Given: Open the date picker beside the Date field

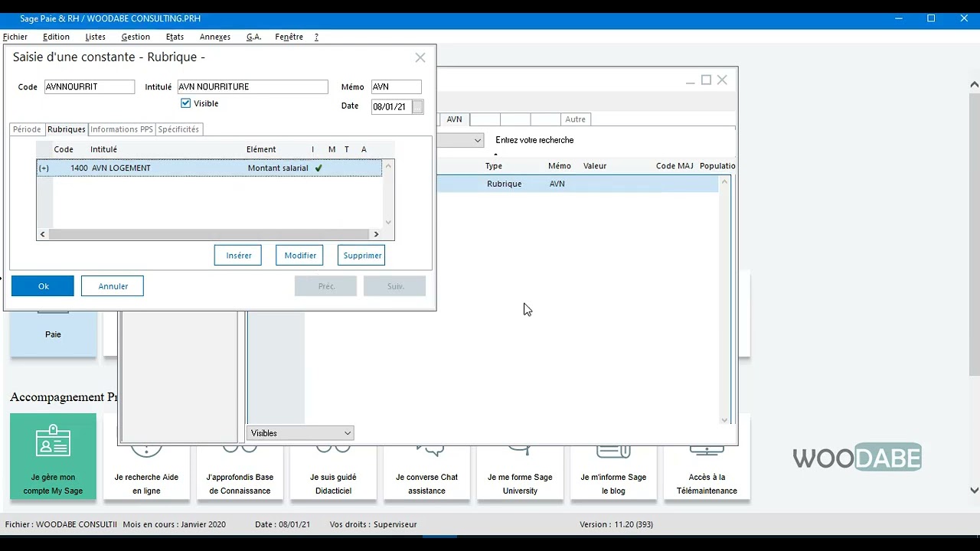Looking at the screenshot, I should [417, 107].
